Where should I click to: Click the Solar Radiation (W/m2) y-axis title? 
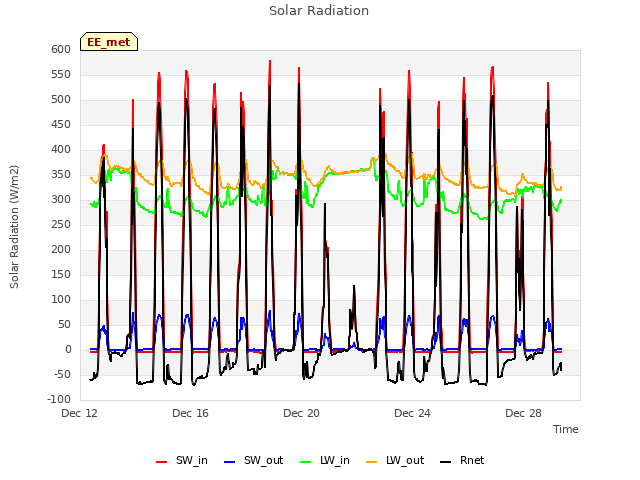(x=14, y=227)
